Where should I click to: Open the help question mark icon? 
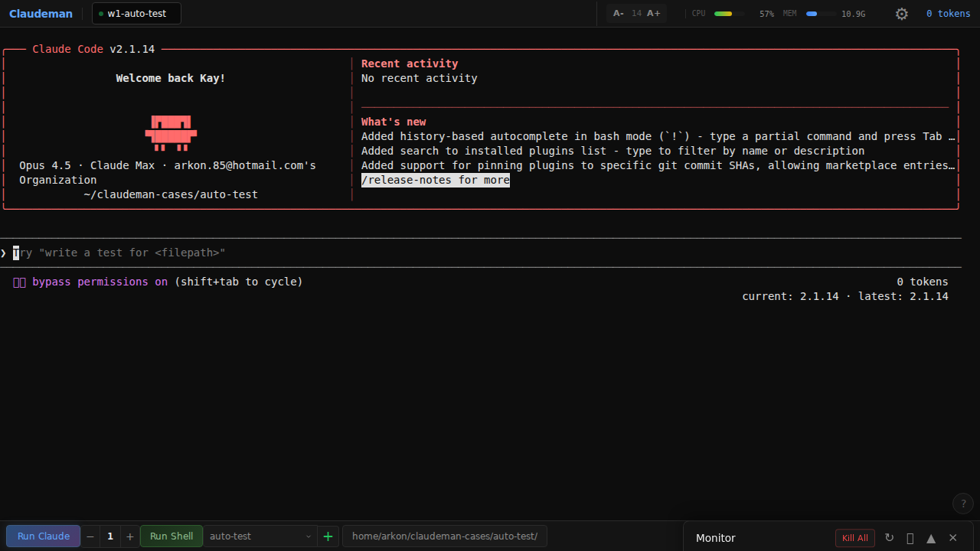coord(963,504)
